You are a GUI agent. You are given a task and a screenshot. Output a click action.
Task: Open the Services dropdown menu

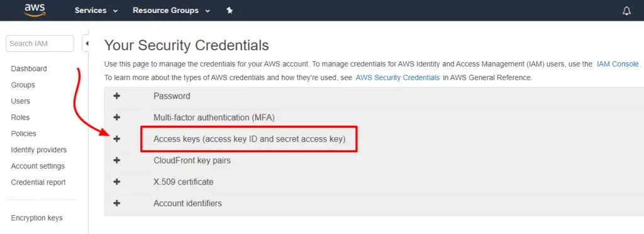(96, 11)
